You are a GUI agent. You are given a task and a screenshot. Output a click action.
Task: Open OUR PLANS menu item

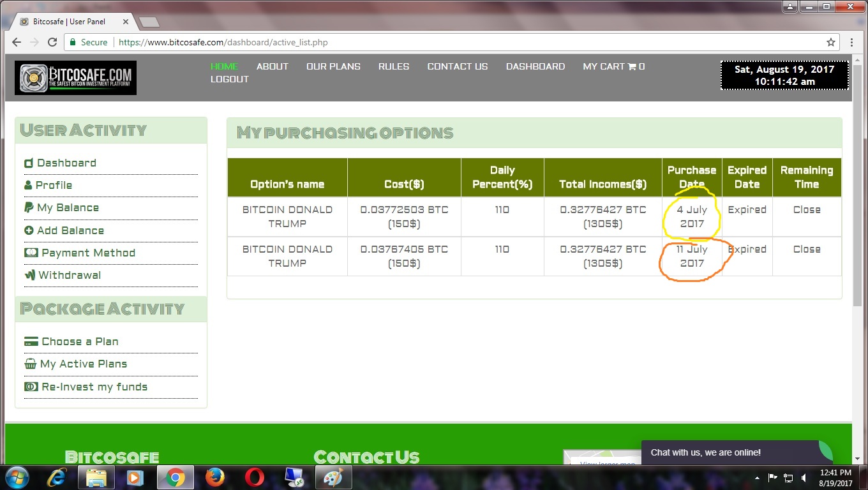coord(333,66)
